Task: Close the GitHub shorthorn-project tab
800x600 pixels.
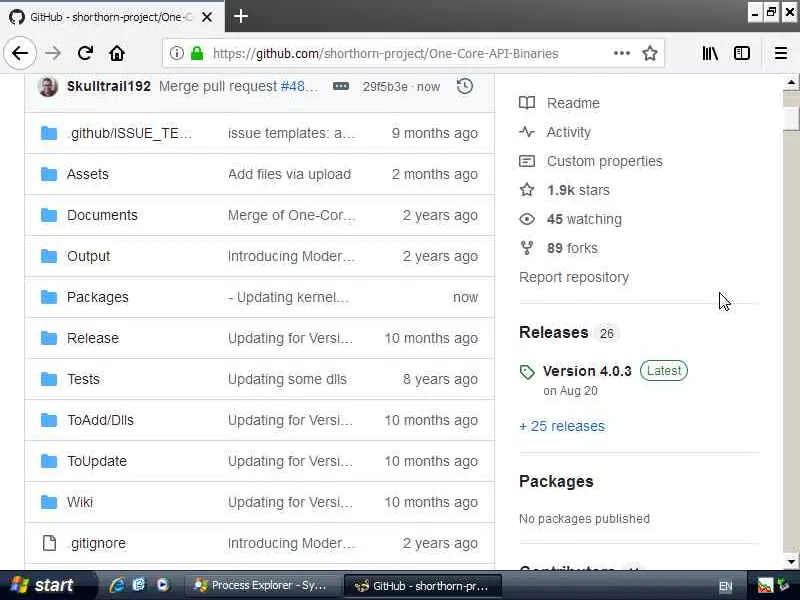Action: coord(207,17)
